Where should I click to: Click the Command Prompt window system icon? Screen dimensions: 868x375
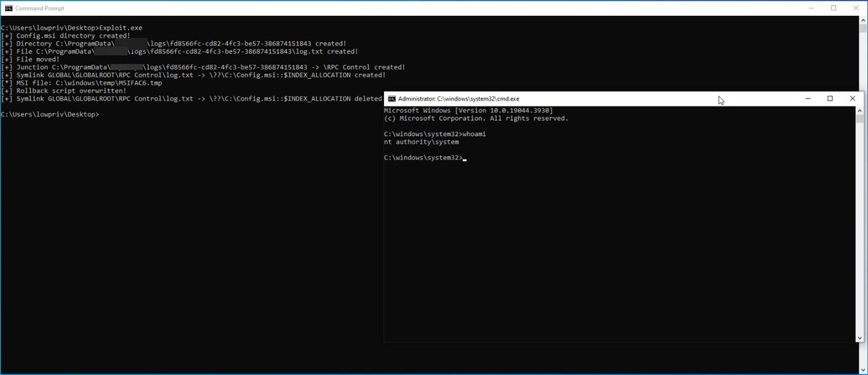8,8
